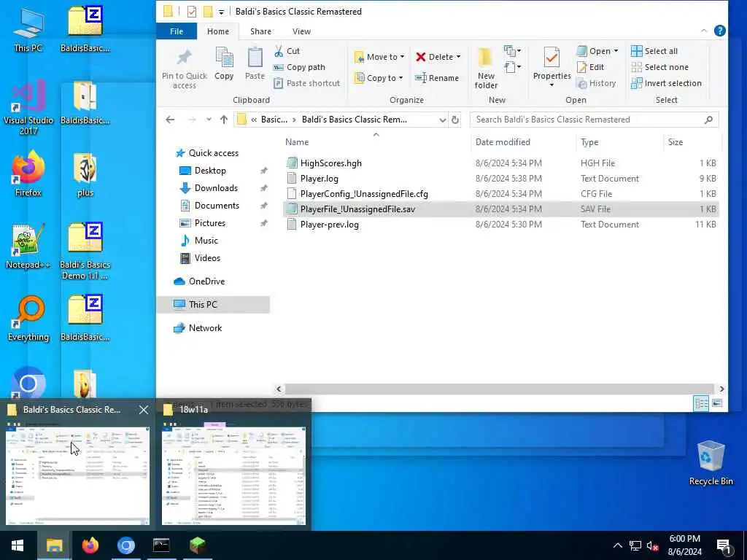Open the File menu tab
The image size is (747, 560).
pyautogui.click(x=177, y=31)
